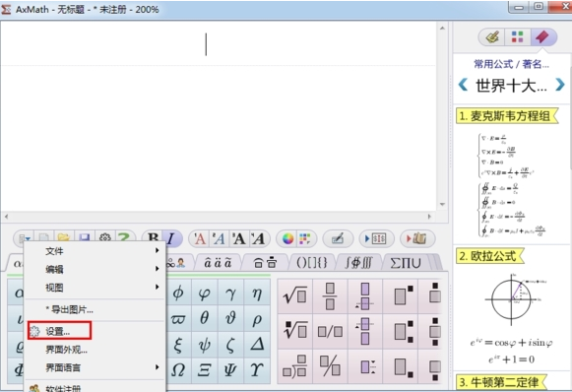Switch to the four-colored-squares panel view
The image size is (572, 392).
pos(517,36)
